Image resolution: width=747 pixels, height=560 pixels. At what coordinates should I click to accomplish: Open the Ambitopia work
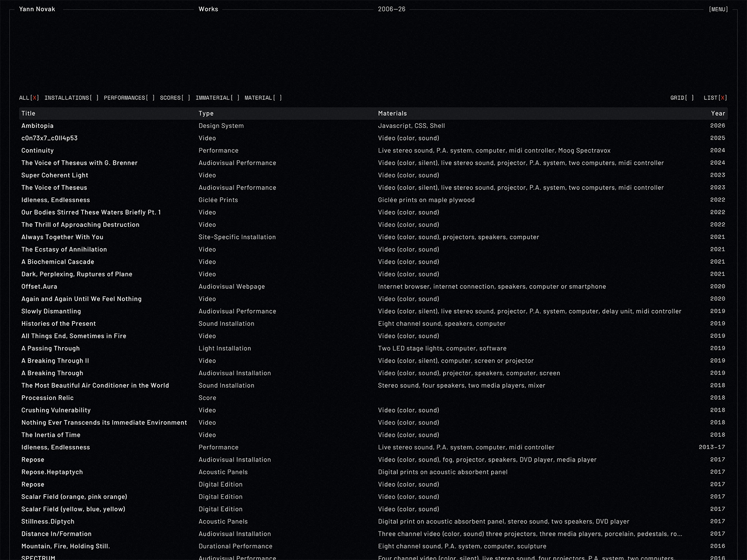coord(37,126)
